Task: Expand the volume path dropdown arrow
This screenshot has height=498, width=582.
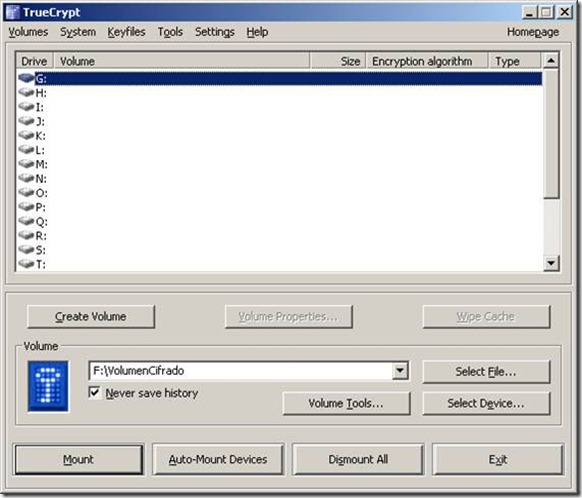Action: (400, 370)
